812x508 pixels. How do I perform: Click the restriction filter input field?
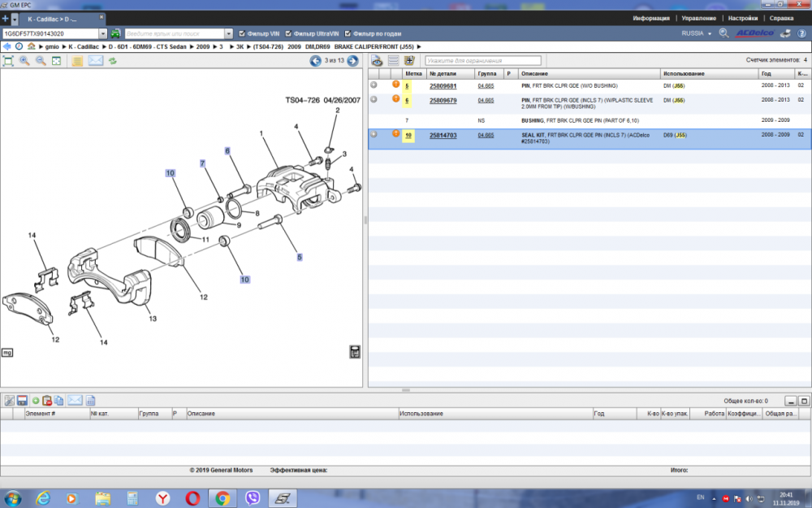coord(482,61)
